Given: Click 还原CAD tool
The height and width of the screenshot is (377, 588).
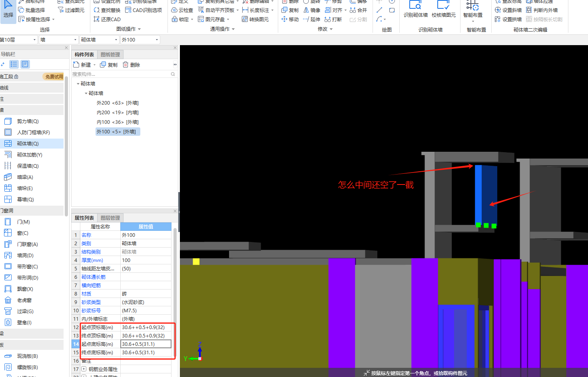Looking at the screenshot, I should point(107,19).
